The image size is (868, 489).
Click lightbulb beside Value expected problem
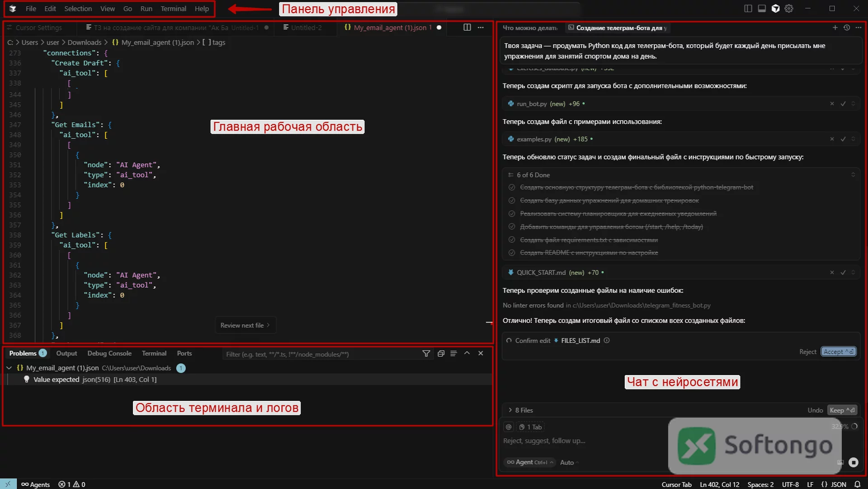27,379
